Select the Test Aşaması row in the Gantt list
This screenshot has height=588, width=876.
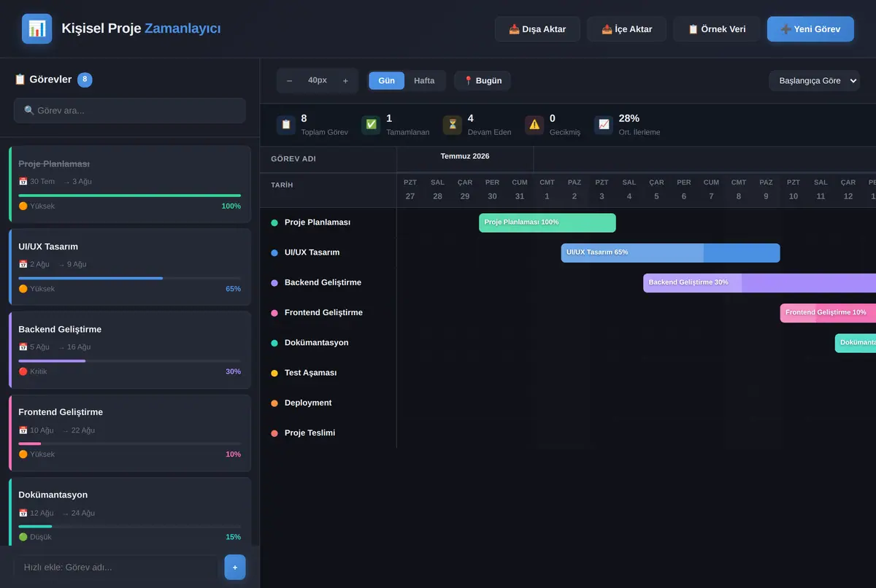click(328, 373)
